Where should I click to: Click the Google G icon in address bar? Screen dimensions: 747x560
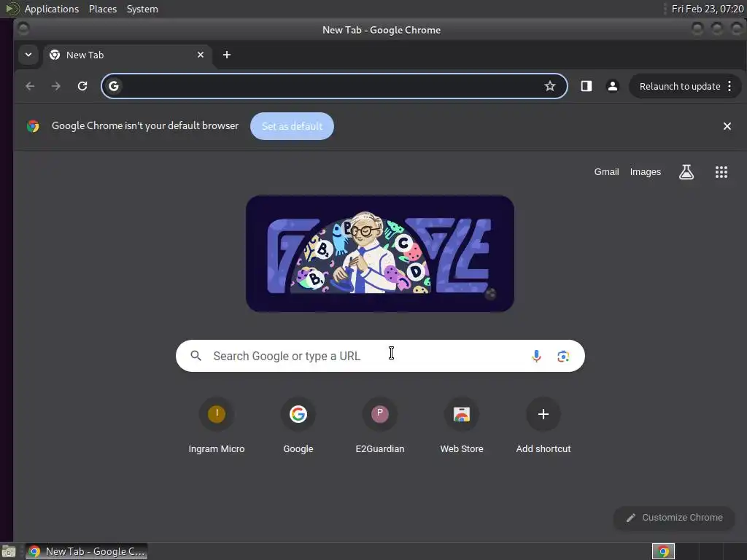coord(113,86)
